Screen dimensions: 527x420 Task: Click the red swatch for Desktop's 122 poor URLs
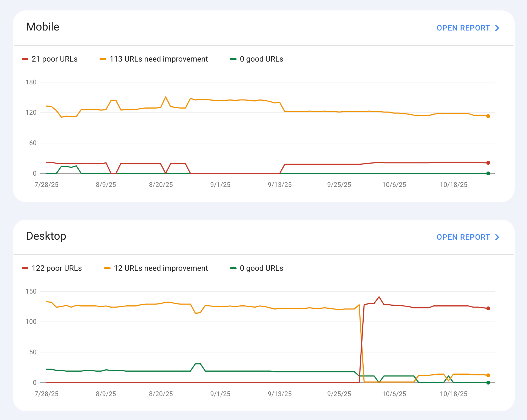25,268
